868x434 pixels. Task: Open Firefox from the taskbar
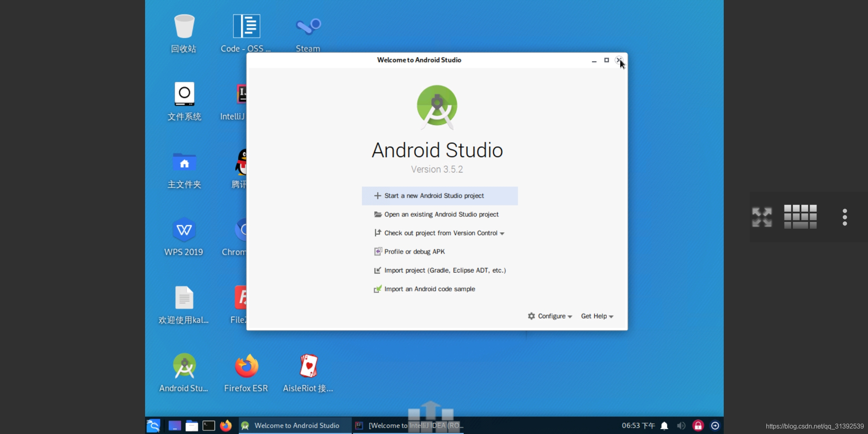click(226, 426)
